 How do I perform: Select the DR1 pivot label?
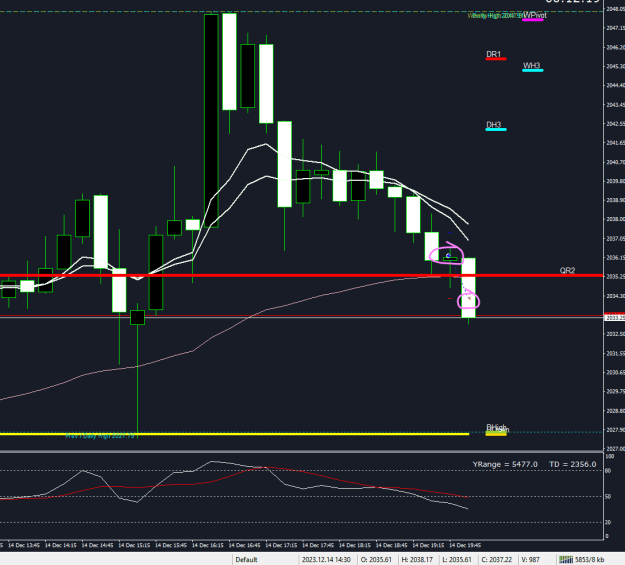(493, 54)
